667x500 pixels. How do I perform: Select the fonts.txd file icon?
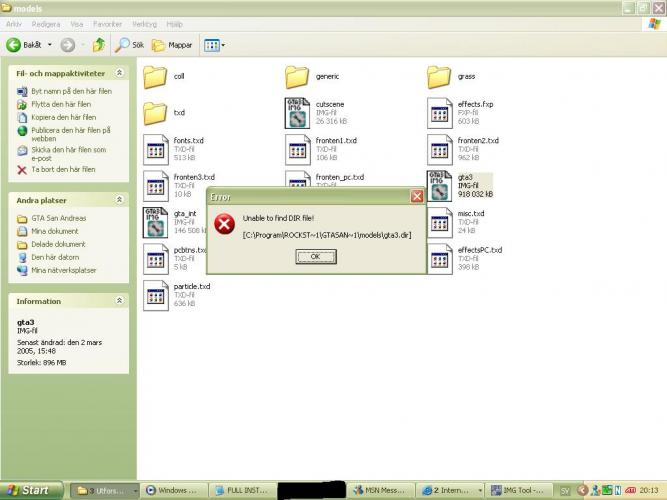click(156, 149)
